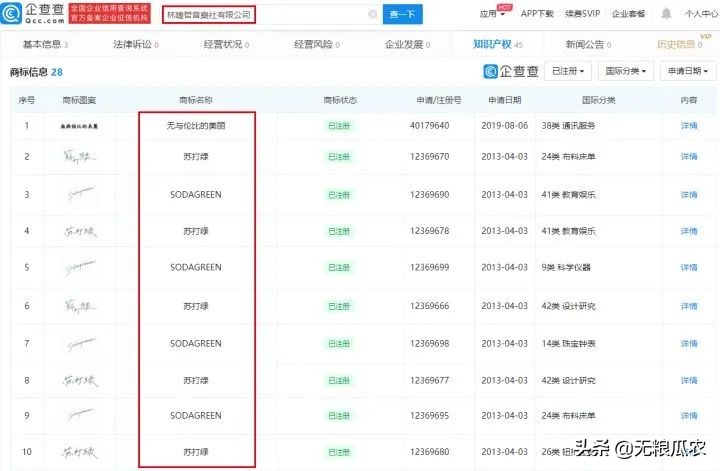Click 已注册 status badge in row 5

[x=339, y=267]
